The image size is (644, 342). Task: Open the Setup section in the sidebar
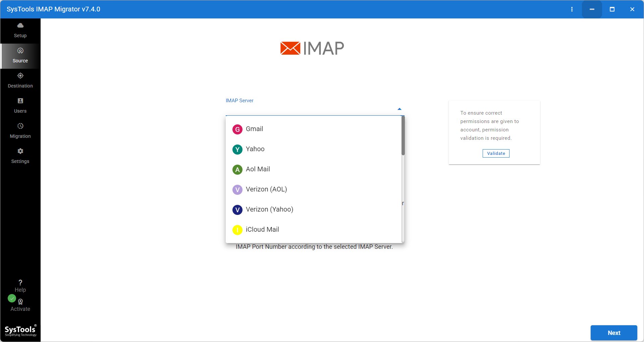coord(20,30)
